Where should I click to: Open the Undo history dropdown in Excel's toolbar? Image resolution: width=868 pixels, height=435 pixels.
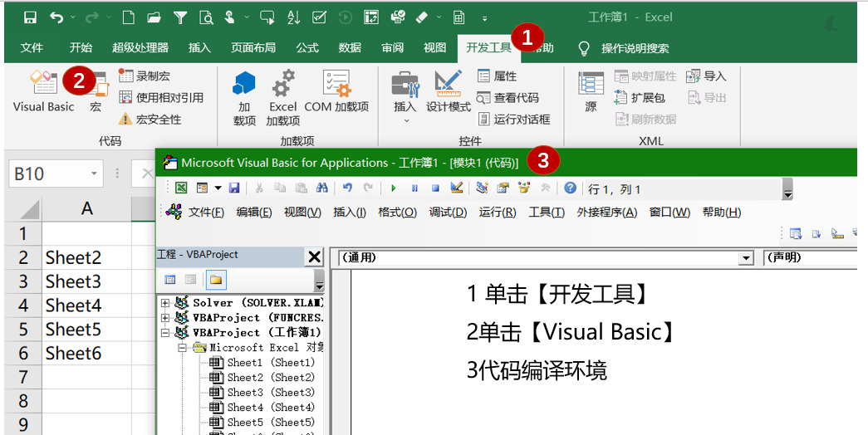click(73, 17)
